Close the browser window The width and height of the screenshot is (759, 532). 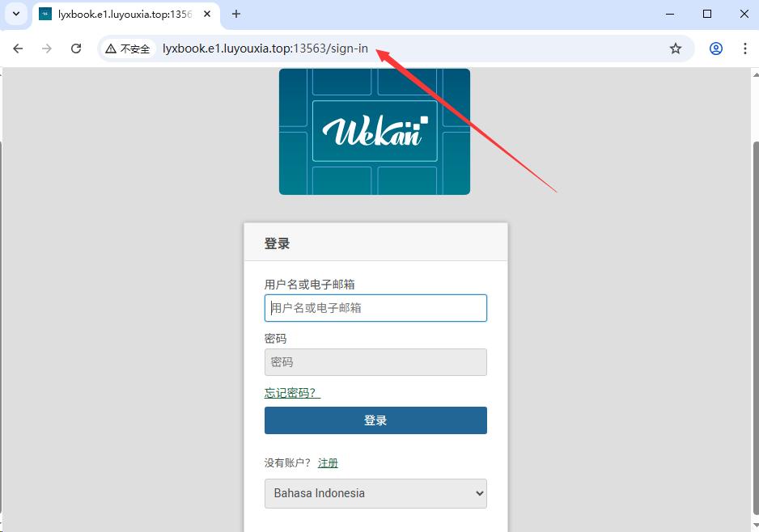(x=744, y=14)
